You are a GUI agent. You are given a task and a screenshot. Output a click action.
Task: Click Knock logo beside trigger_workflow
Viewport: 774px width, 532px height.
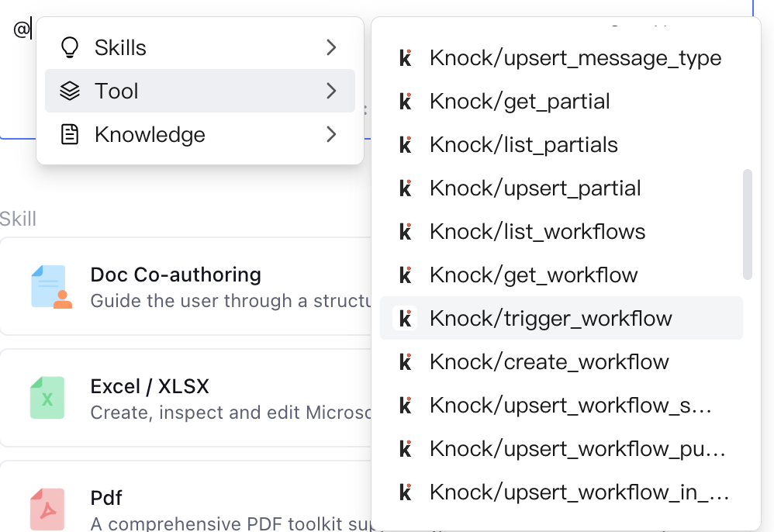(x=406, y=318)
